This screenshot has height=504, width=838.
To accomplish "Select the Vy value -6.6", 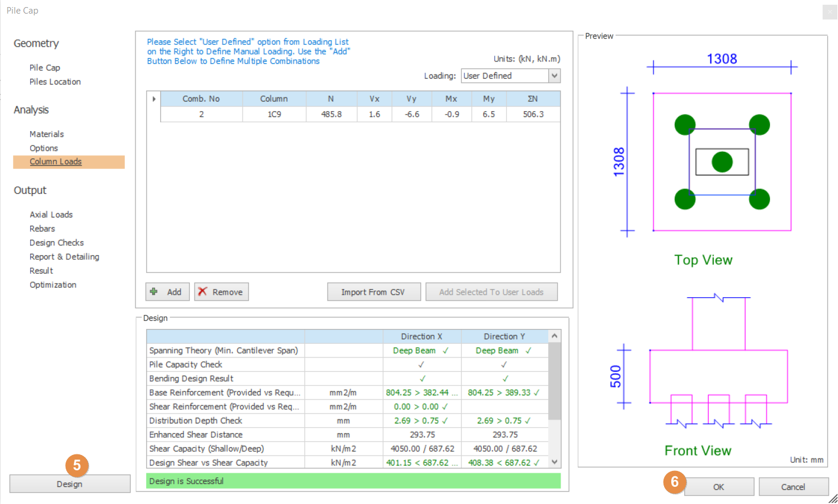I will [x=412, y=114].
